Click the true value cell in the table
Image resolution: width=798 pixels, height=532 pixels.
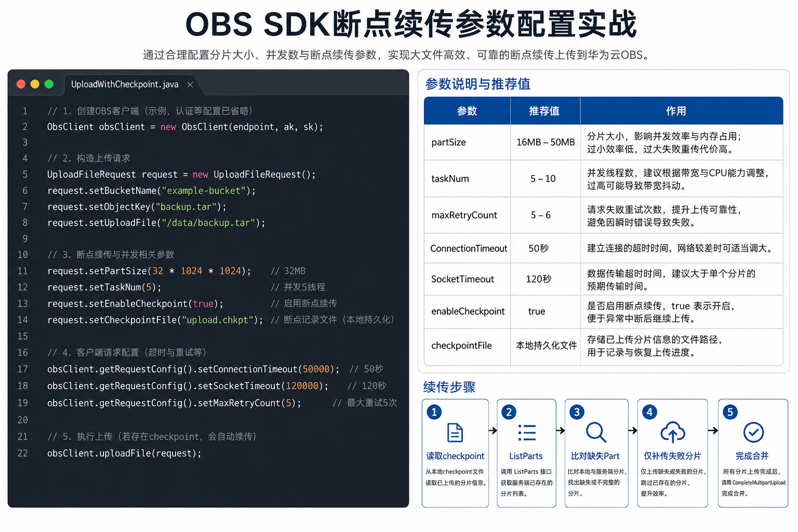pos(546,312)
